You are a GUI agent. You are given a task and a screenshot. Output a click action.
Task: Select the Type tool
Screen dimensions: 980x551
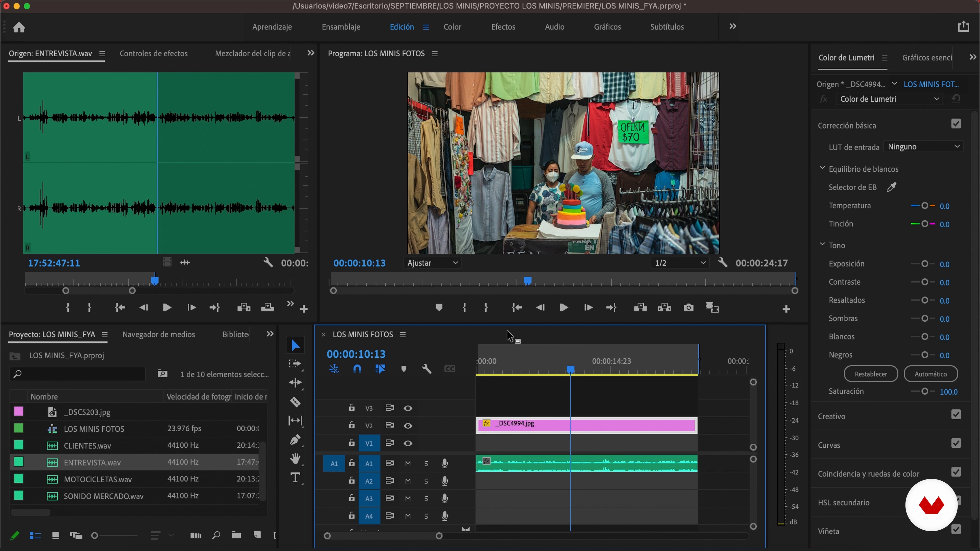pyautogui.click(x=295, y=478)
